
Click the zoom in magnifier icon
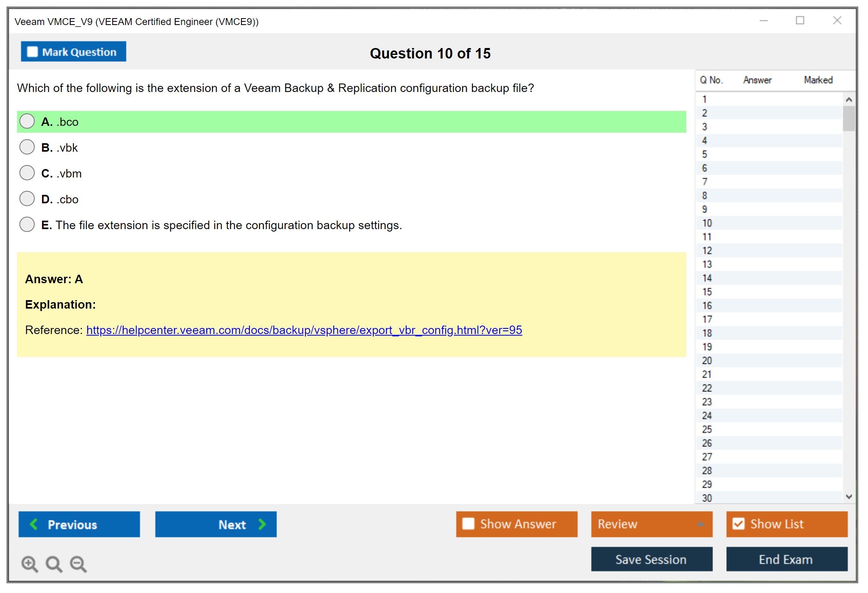[x=29, y=564]
